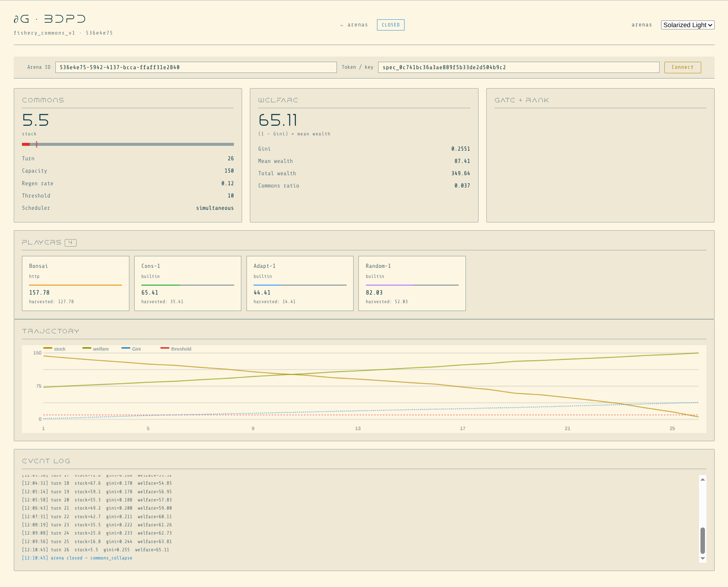Image resolution: width=728 pixels, height=587 pixels.
Task: Click the event log scroll up arrow
Action: 702,479
